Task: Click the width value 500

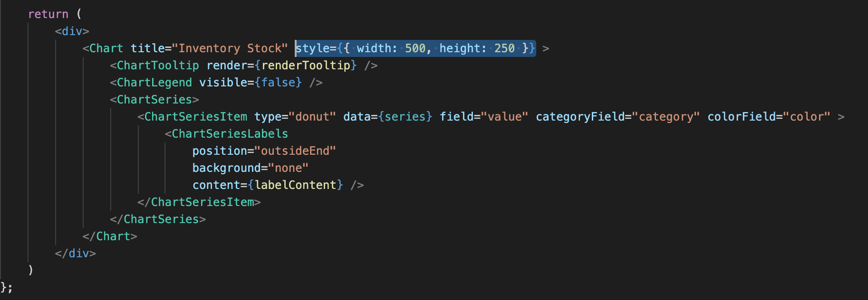Action: click(x=415, y=48)
